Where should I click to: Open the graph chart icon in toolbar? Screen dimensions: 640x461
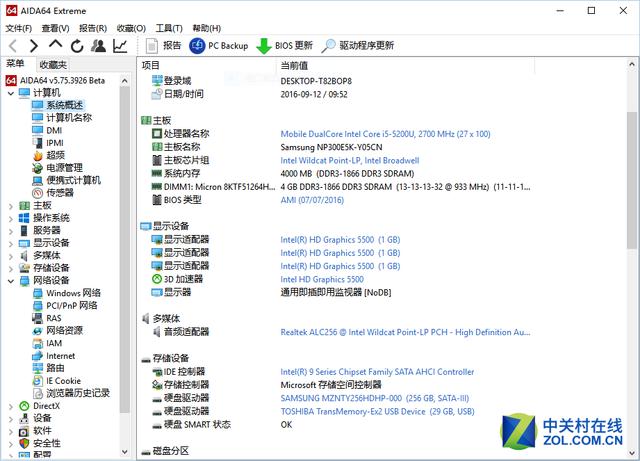coord(120,46)
